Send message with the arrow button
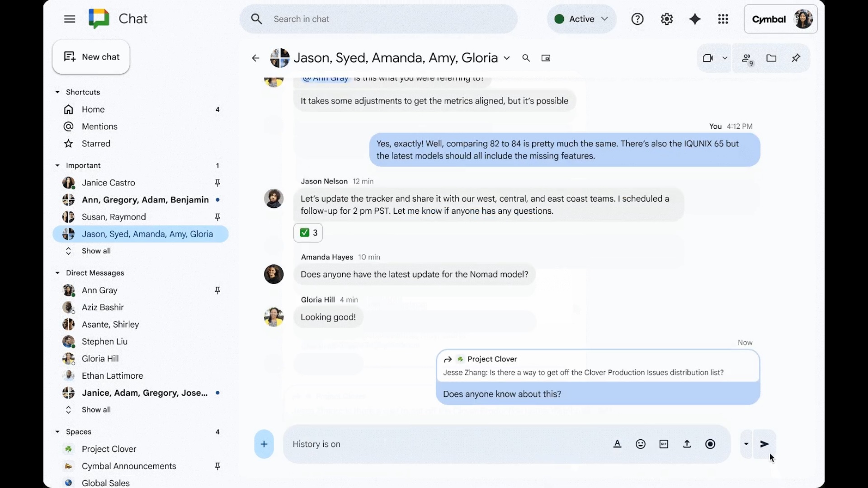 [764, 444]
